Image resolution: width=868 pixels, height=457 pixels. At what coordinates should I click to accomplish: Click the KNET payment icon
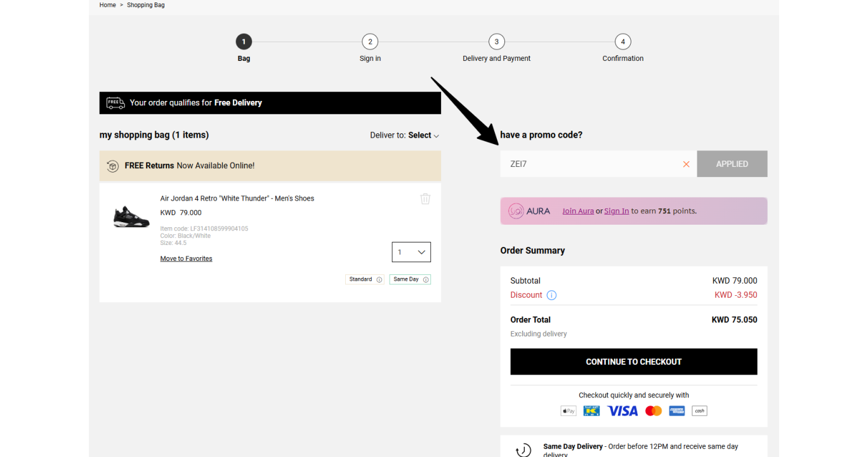click(x=591, y=411)
